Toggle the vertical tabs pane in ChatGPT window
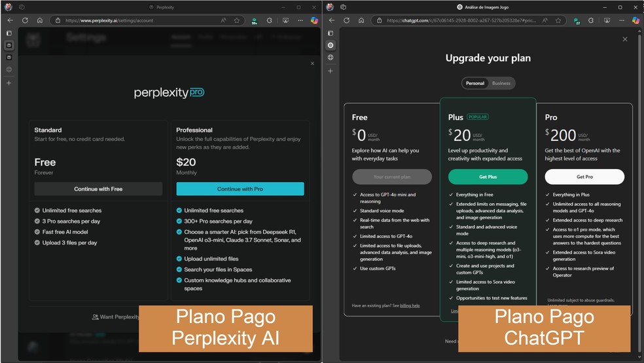644x363 pixels. point(331,33)
